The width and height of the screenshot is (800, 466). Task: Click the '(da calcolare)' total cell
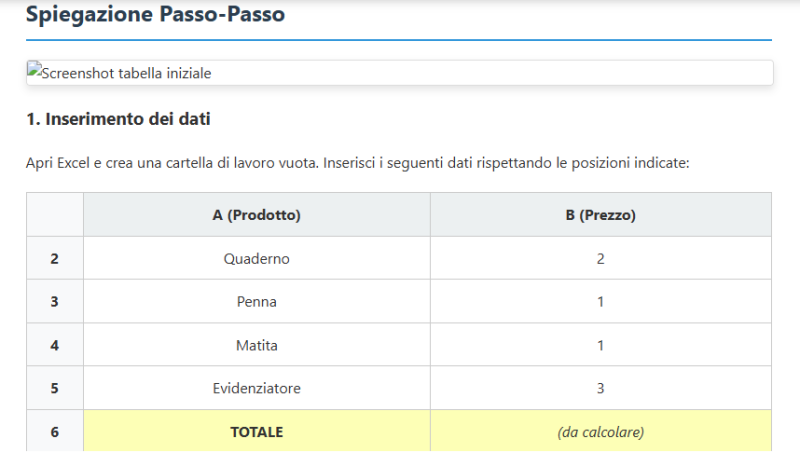(601, 432)
